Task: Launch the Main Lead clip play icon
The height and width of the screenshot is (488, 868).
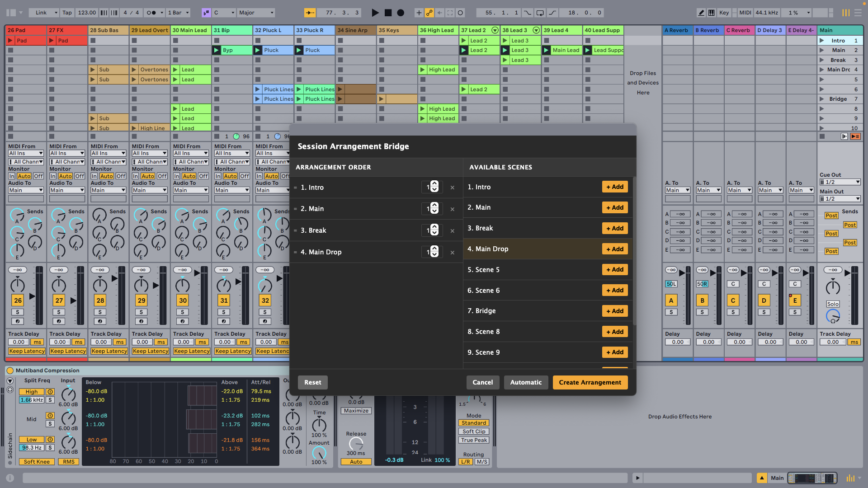Action: pyautogui.click(x=546, y=50)
